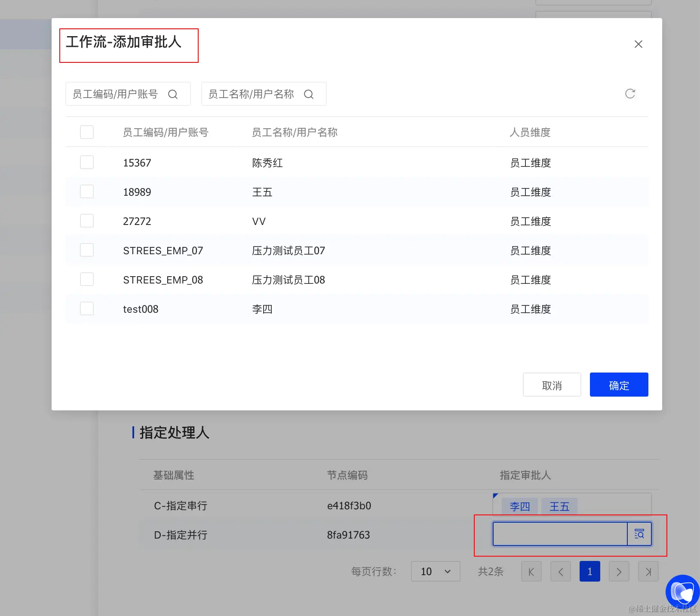The image size is (700, 616).
Task: Click the 取消 button
Action: pyautogui.click(x=552, y=385)
